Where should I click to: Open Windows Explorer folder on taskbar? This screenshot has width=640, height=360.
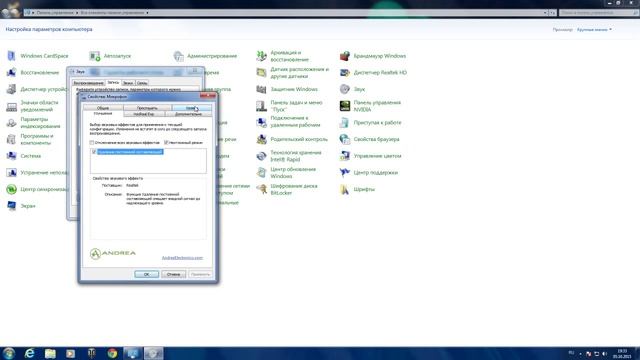[x=50, y=353]
